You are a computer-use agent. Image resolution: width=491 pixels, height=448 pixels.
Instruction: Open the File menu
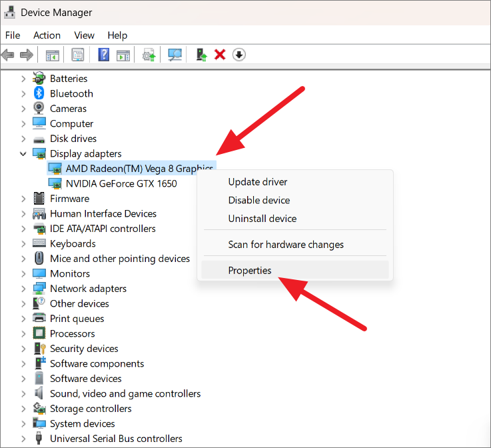tap(13, 35)
